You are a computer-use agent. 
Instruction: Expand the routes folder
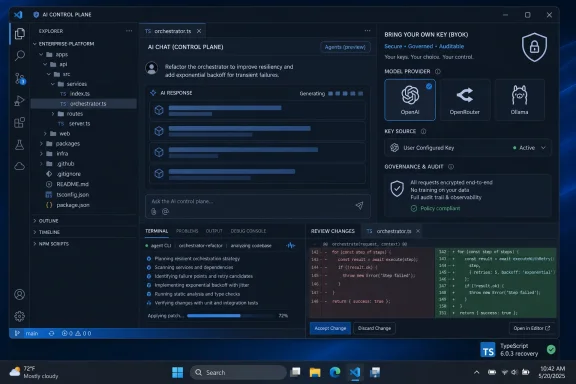click(x=53, y=114)
